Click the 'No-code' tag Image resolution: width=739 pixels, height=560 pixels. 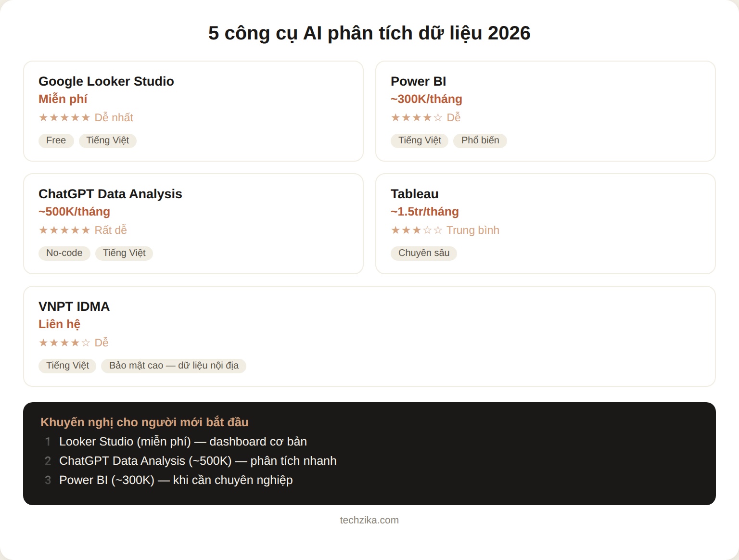pos(64,253)
